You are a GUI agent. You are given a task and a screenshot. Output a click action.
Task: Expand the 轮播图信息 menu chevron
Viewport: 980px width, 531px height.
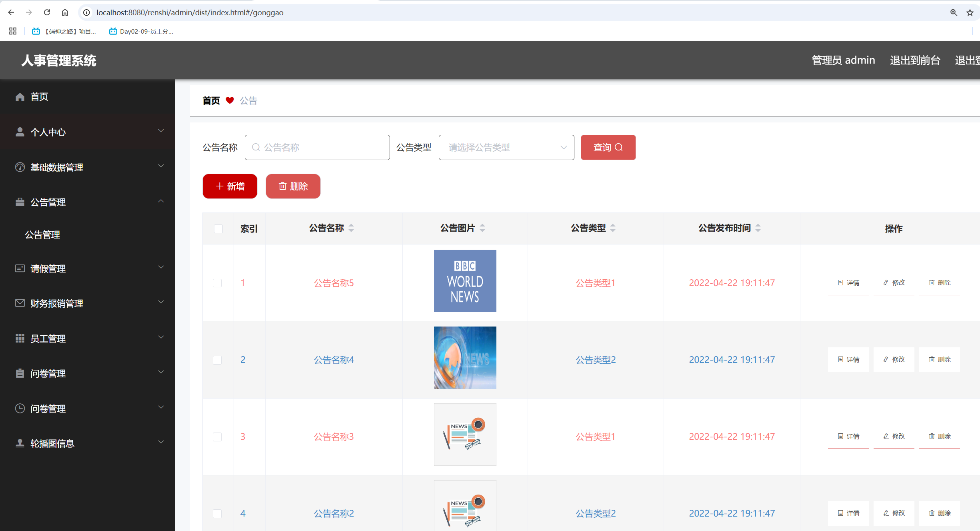[161, 442]
